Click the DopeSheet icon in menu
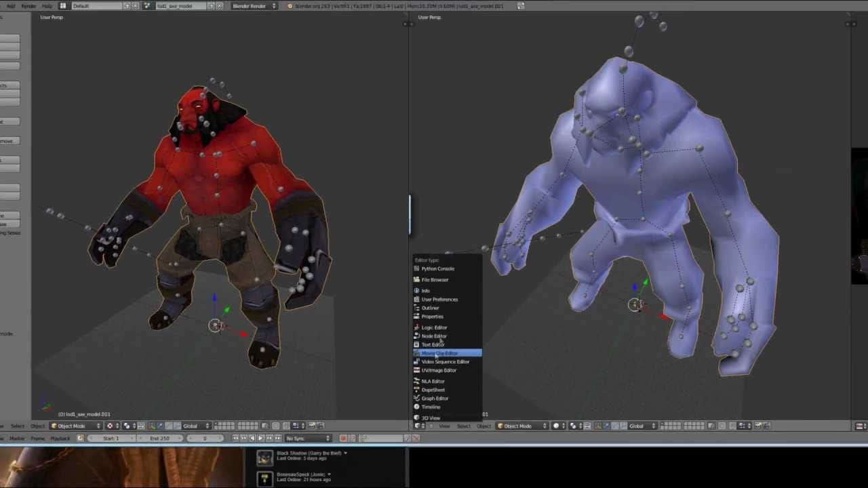The width and height of the screenshot is (868, 488). 416,390
